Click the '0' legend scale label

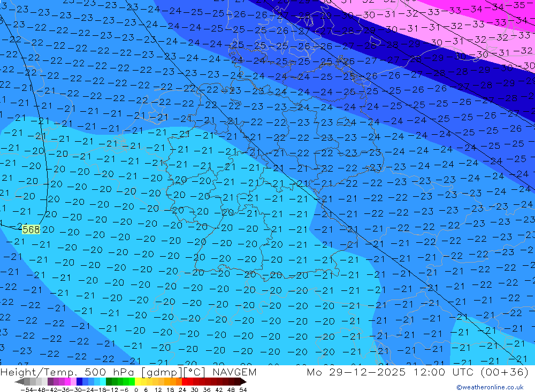[x=136, y=390]
